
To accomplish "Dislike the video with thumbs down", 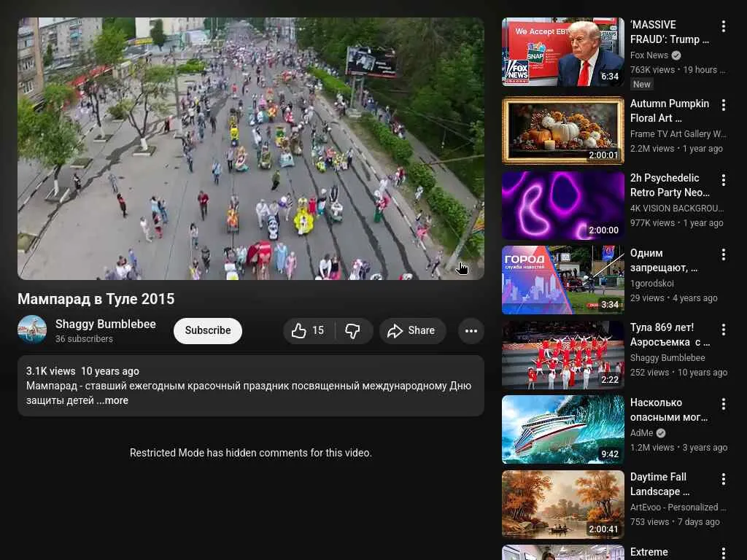I will point(353,330).
